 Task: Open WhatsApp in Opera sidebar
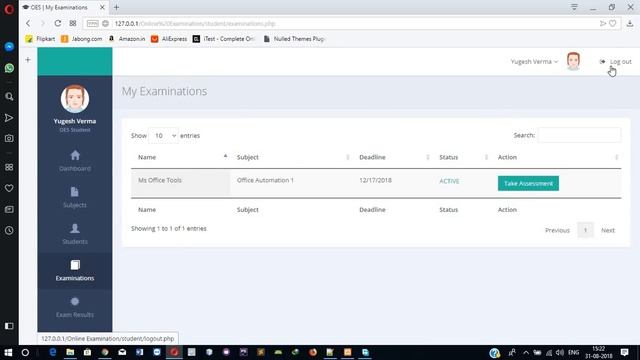(x=9, y=68)
